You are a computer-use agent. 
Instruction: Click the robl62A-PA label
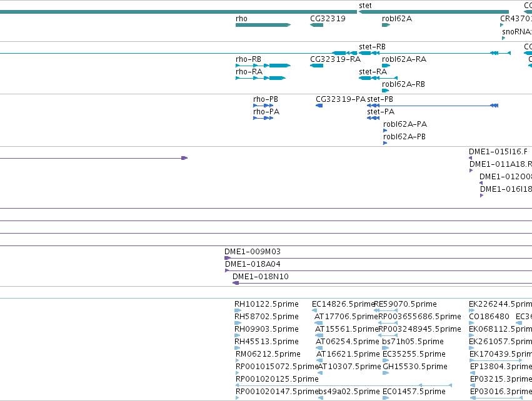point(405,124)
